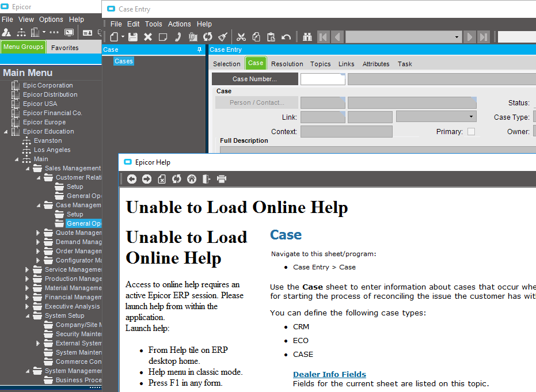Stop loading the Epicor Help page
The image size is (536, 392).
(162, 179)
